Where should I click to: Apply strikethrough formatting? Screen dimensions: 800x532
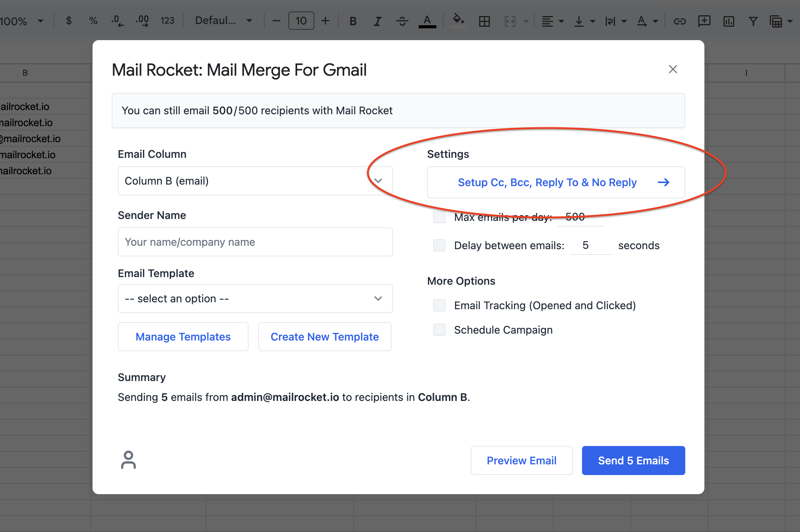tap(402, 21)
